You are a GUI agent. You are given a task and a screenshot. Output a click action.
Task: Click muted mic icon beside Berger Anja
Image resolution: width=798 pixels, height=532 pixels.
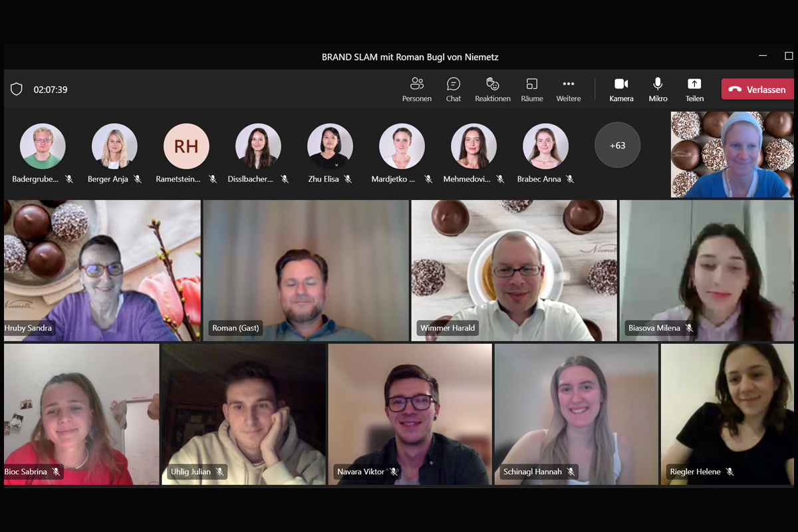tap(138, 179)
